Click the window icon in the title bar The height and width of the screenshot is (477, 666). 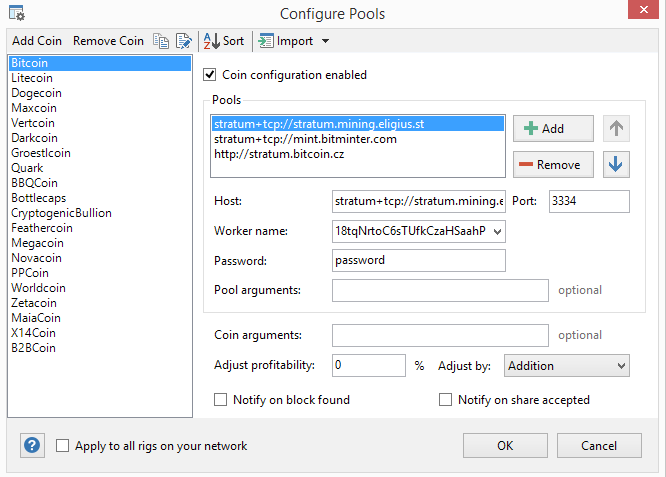17,13
